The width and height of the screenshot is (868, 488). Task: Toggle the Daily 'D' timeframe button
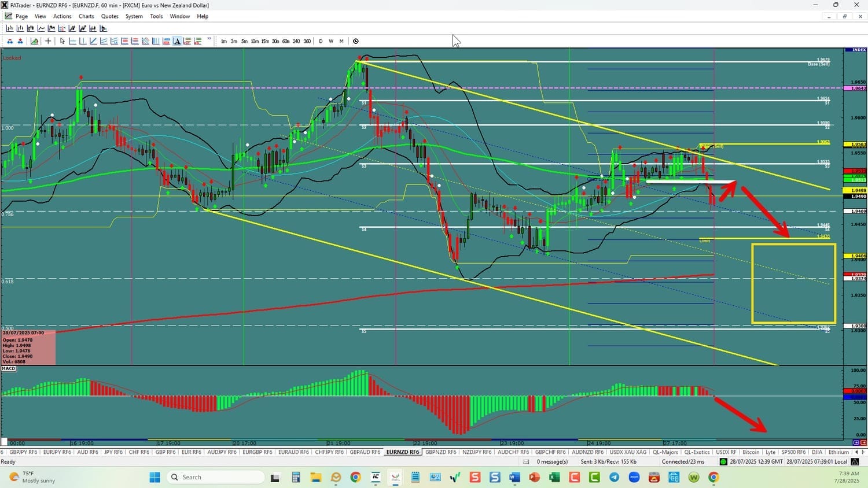[x=321, y=41]
